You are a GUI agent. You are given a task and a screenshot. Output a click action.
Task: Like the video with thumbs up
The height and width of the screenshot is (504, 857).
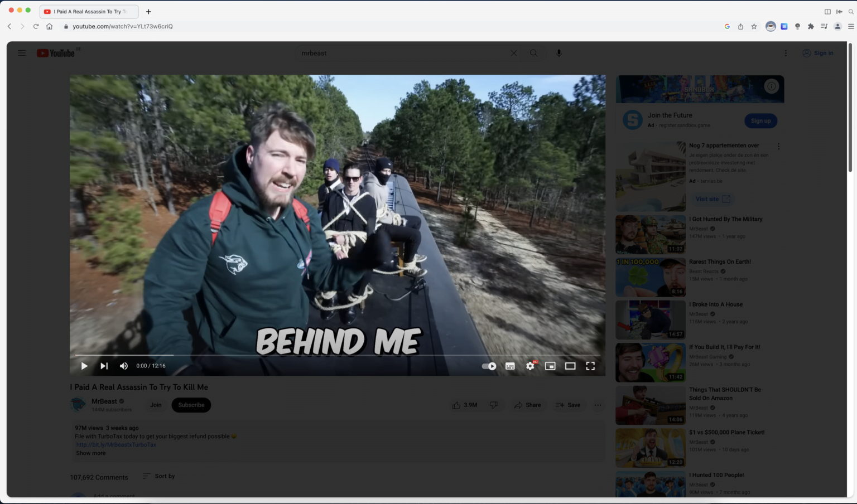pos(457,405)
